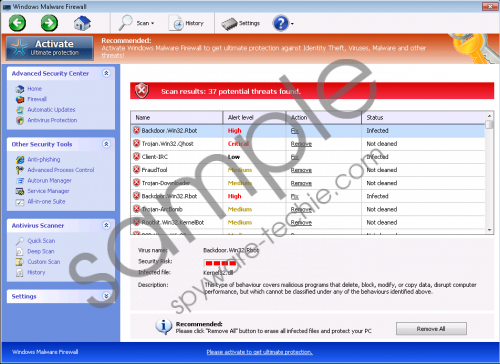Click the red shield scan results icon
This screenshot has width=500, height=364.
(142, 91)
